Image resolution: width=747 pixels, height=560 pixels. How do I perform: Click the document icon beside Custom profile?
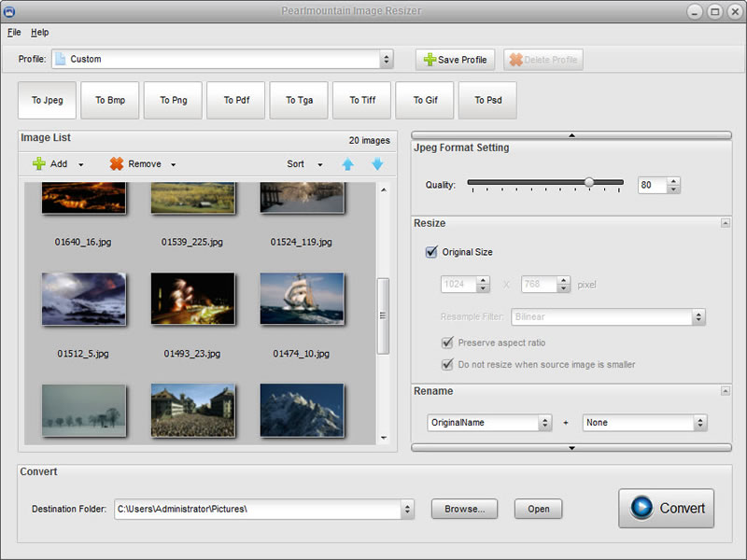pos(60,59)
